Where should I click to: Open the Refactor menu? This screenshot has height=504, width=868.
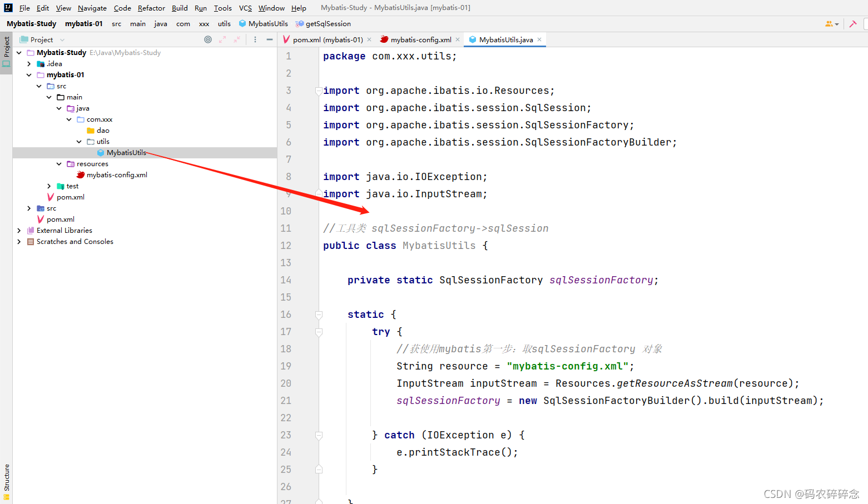151,8
